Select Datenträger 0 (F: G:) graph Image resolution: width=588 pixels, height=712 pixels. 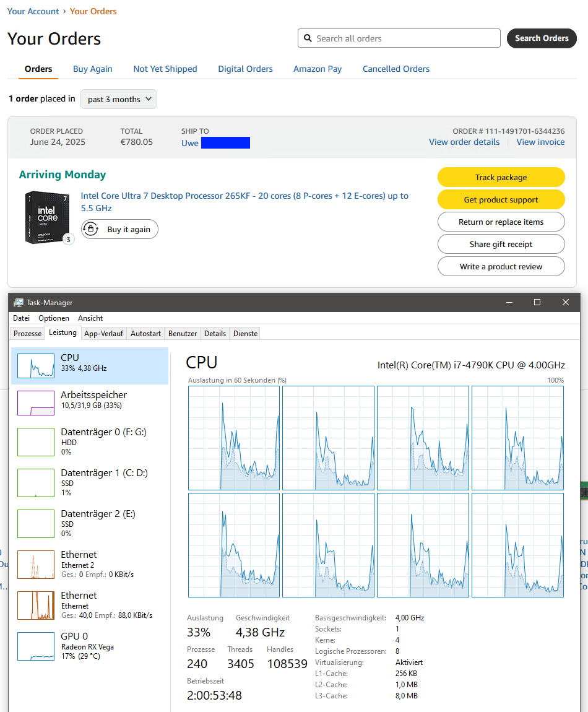click(36, 442)
